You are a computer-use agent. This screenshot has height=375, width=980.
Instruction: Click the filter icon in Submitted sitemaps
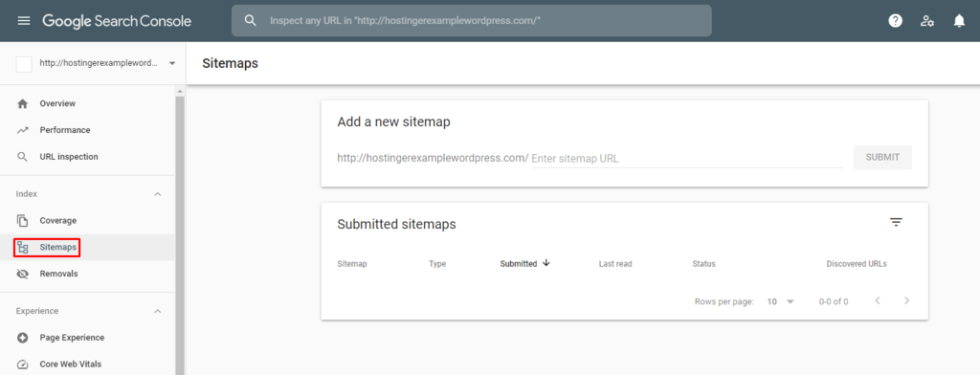tap(896, 222)
